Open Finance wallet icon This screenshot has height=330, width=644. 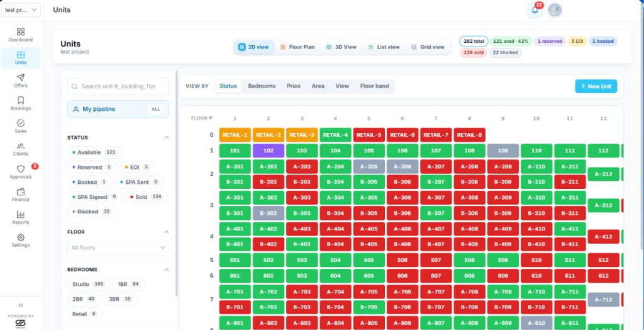click(21, 191)
